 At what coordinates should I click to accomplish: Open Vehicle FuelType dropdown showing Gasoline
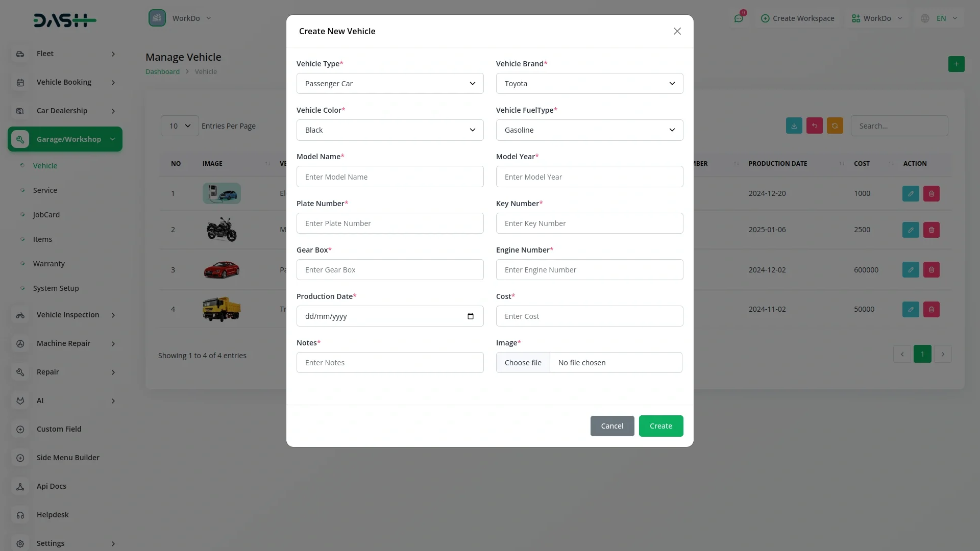589,130
